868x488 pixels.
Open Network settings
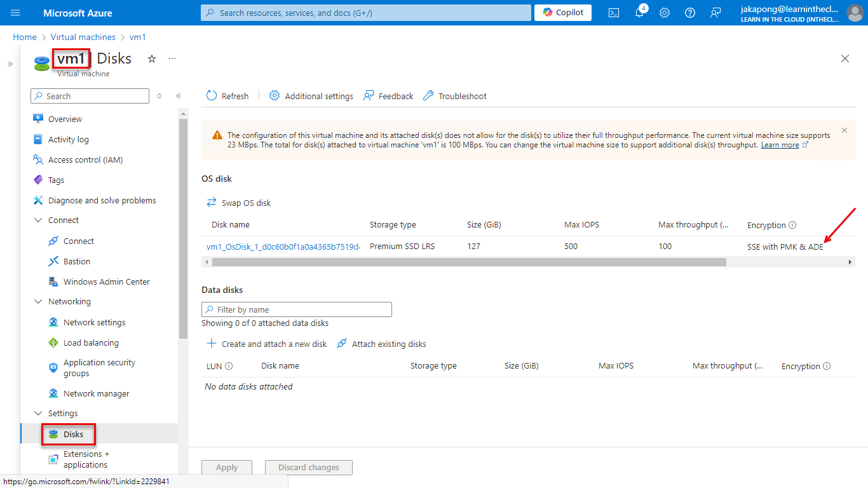[94, 322]
